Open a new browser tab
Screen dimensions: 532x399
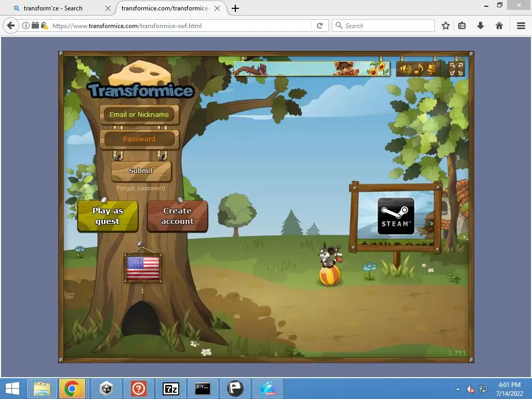235,8
